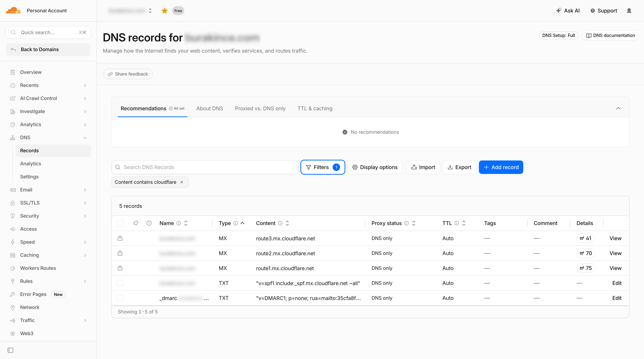The image size is (644, 359).
Task: Focus the Quick search box
Action: [48, 32]
